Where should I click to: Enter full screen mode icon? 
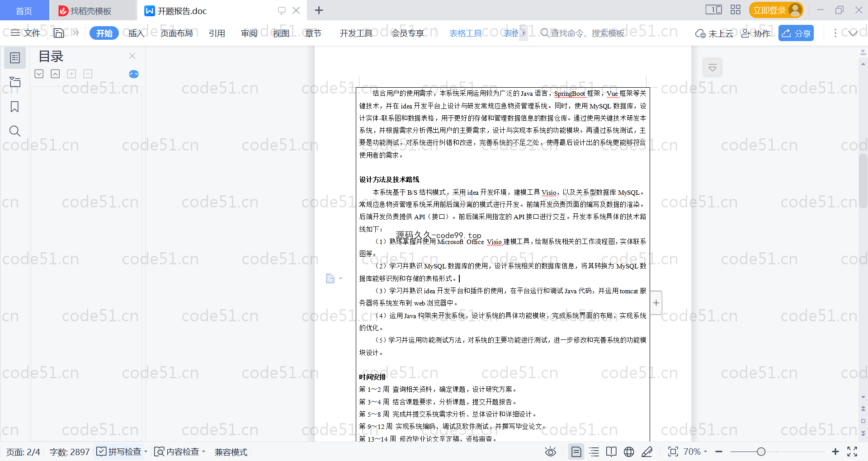[x=852, y=452]
